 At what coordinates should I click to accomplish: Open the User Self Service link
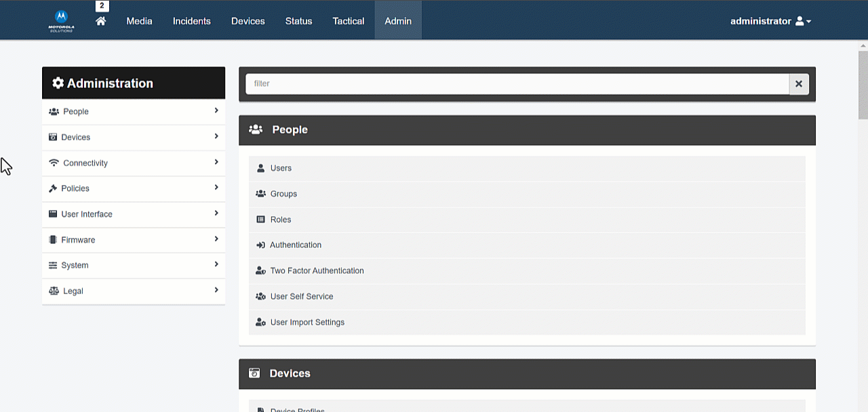coord(302,297)
